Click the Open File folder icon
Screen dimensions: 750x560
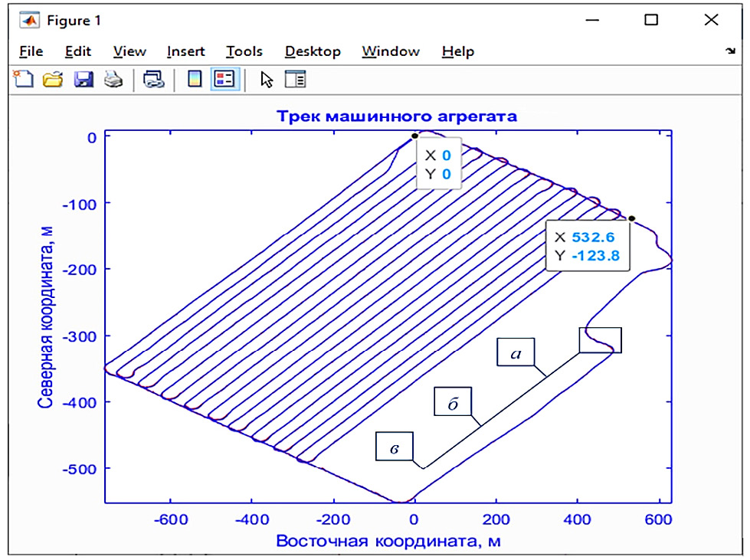point(52,79)
